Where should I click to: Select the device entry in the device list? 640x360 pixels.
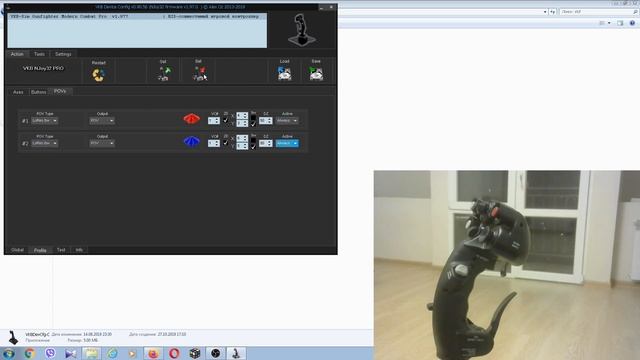[x=137, y=17]
